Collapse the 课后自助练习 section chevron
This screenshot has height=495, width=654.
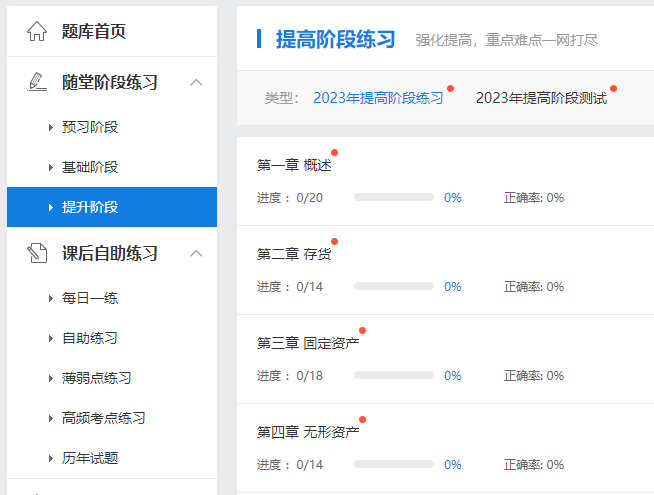click(196, 253)
